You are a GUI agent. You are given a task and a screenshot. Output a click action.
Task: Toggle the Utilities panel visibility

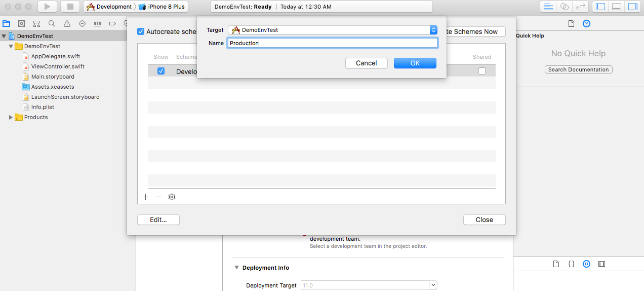(x=632, y=7)
